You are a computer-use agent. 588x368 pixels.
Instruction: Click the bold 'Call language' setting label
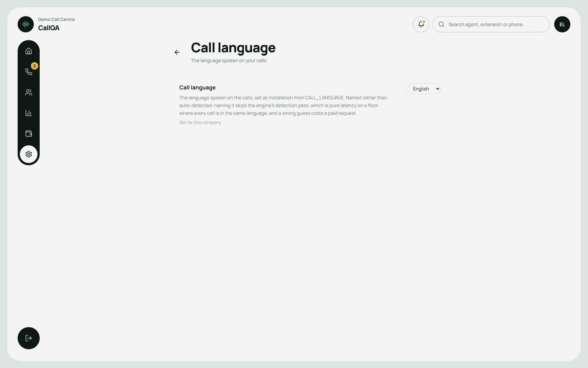coord(197,88)
